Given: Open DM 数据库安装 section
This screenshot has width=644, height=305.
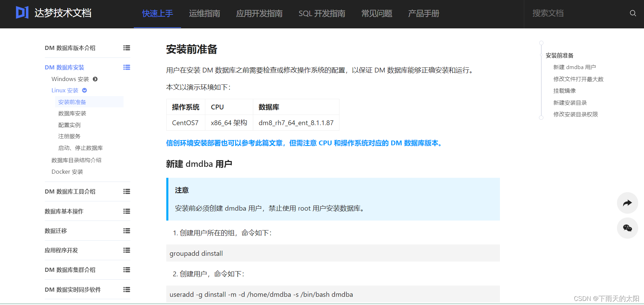Looking at the screenshot, I should click(64, 67).
